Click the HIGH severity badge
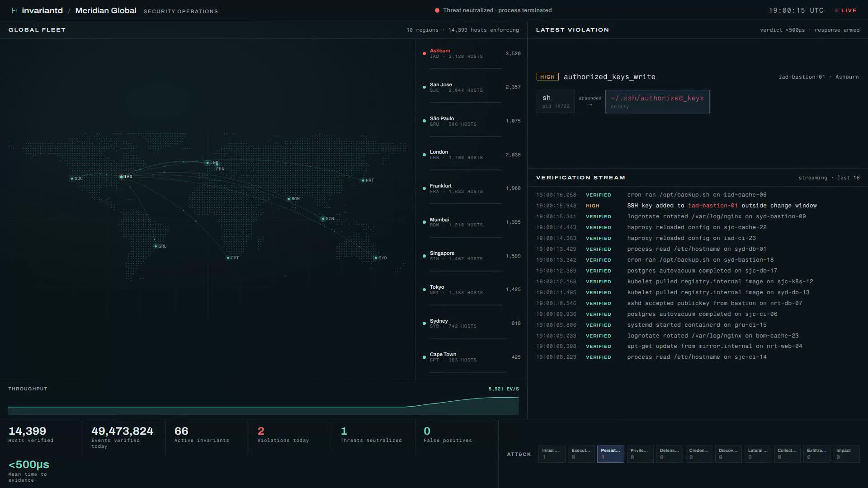The height and width of the screenshot is (488, 868). tap(547, 77)
